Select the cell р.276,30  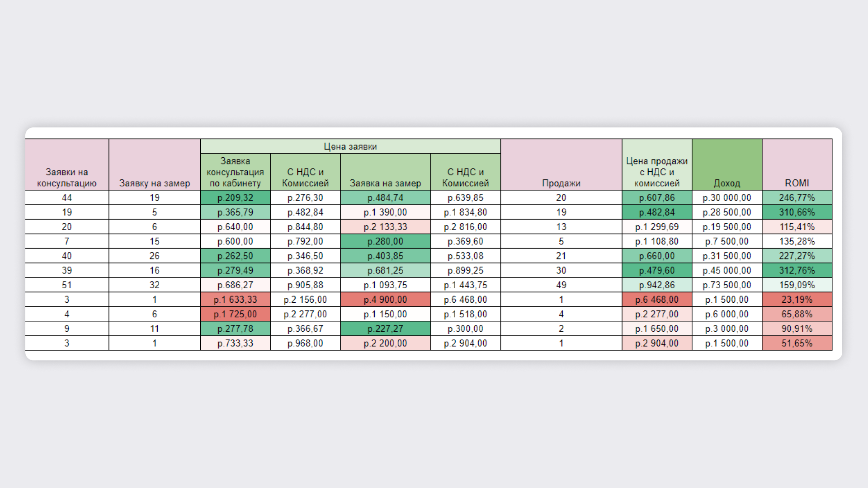click(x=306, y=197)
